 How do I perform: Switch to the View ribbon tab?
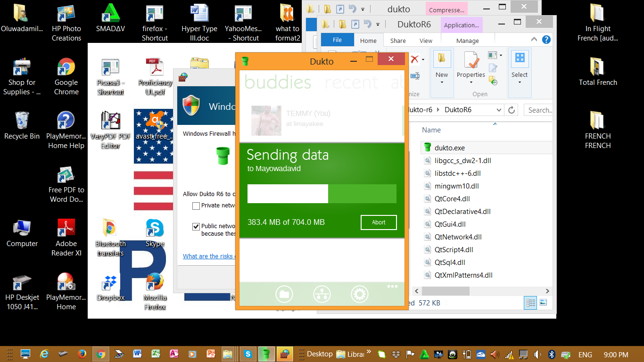point(426,41)
